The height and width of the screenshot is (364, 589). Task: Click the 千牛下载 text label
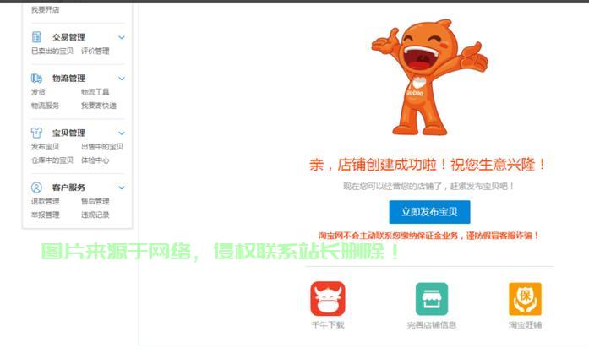click(x=328, y=324)
